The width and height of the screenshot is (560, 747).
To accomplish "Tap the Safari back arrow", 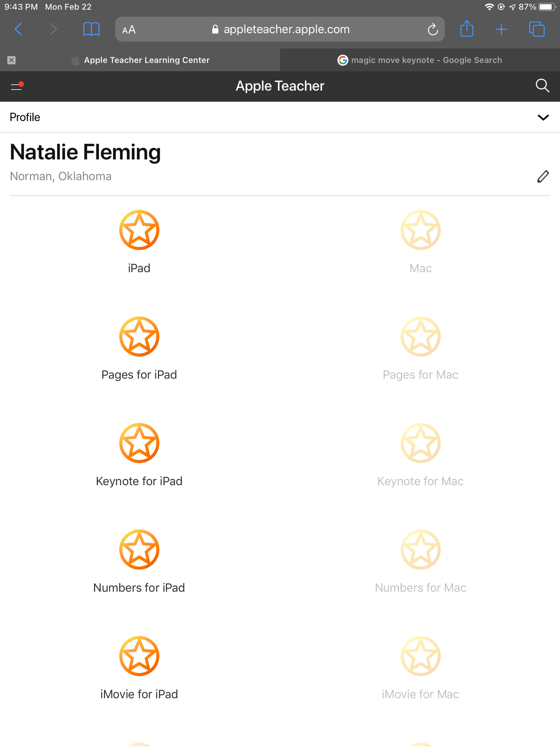I will click(x=18, y=29).
